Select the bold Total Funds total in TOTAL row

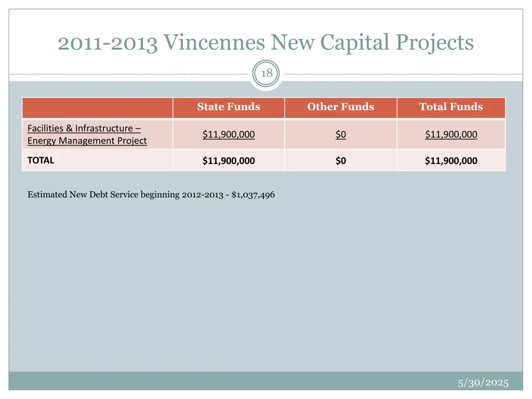pos(451,161)
